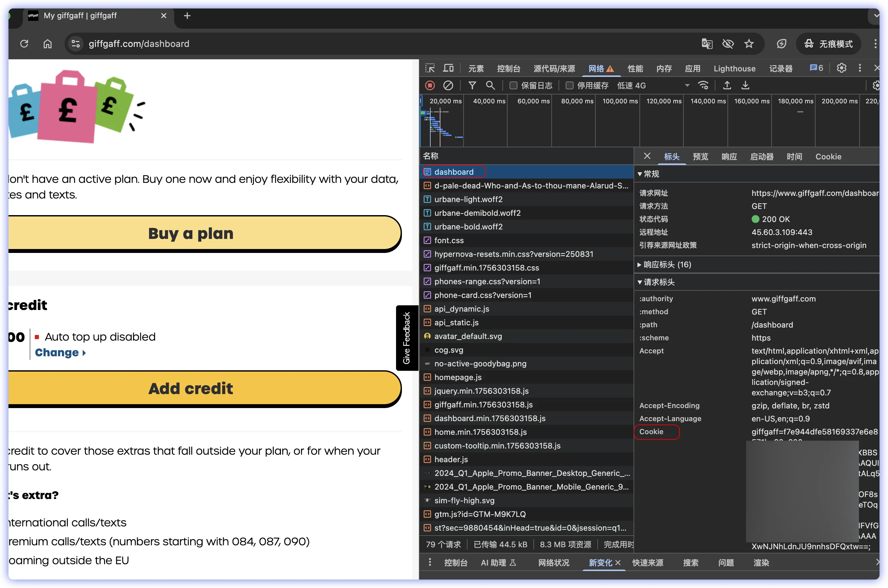Click the Buy a plan button

191,233
